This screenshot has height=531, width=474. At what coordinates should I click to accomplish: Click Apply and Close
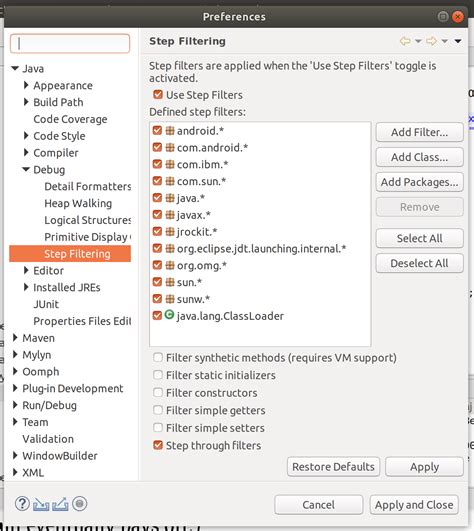(414, 505)
